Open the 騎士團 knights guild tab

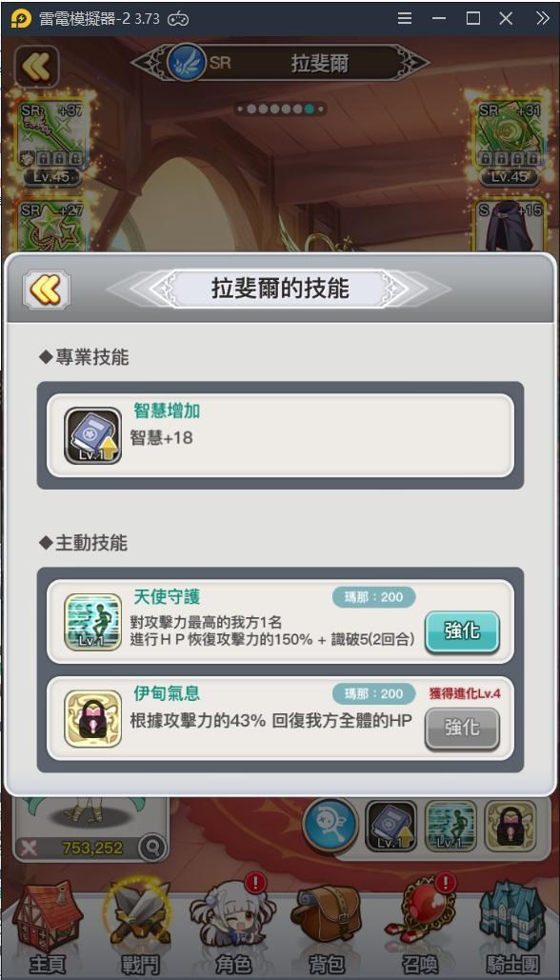pyautogui.click(x=513, y=930)
